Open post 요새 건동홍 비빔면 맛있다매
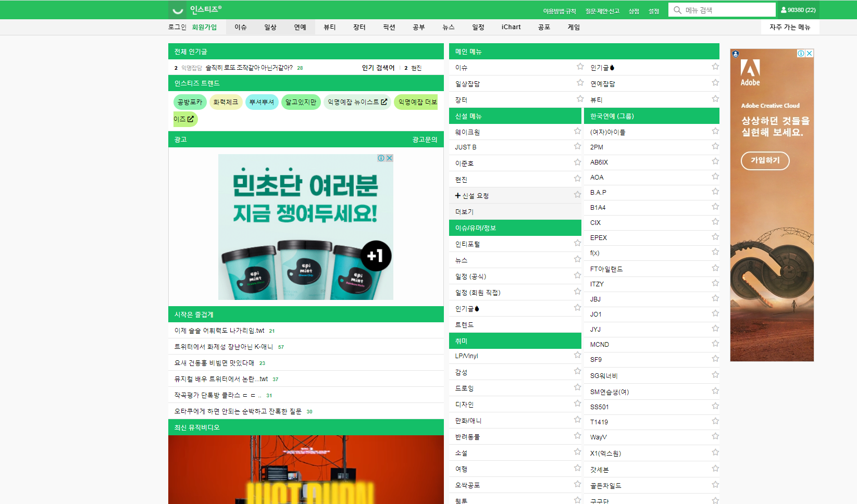This screenshot has width=857, height=504. (x=214, y=363)
